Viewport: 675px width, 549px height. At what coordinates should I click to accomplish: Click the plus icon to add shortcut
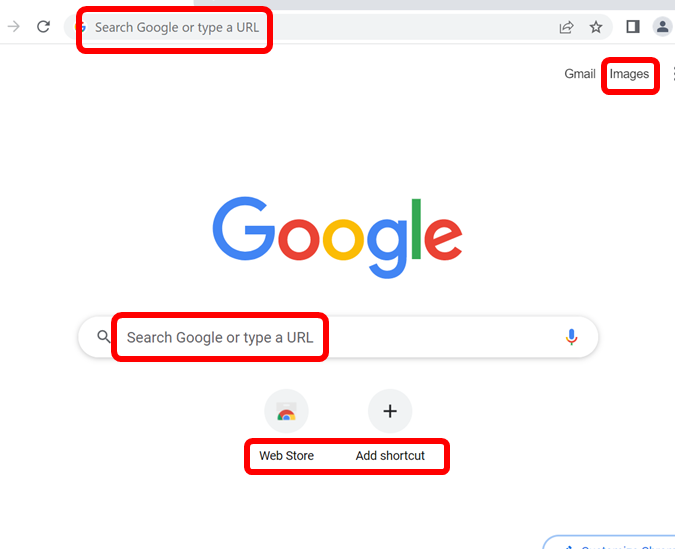[x=390, y=411]
